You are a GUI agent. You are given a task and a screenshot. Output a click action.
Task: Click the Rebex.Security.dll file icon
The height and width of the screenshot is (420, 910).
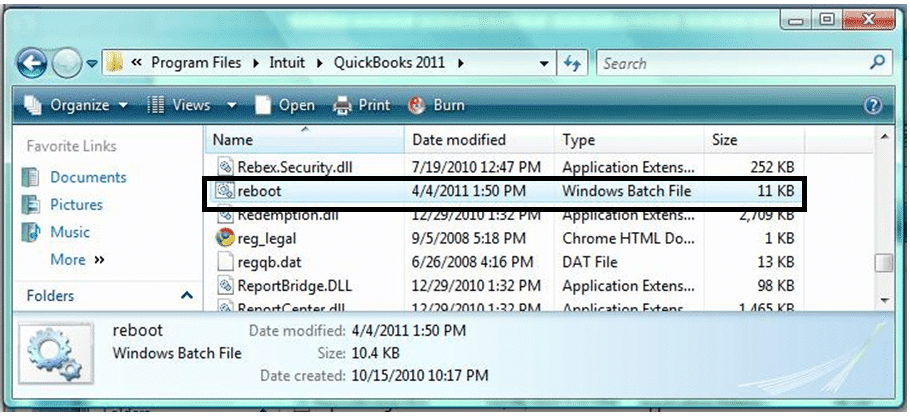click(225, 168)
